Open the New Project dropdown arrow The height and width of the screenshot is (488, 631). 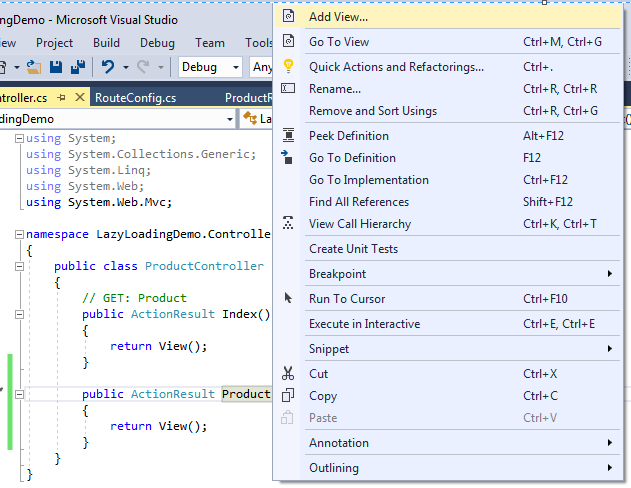17,67
